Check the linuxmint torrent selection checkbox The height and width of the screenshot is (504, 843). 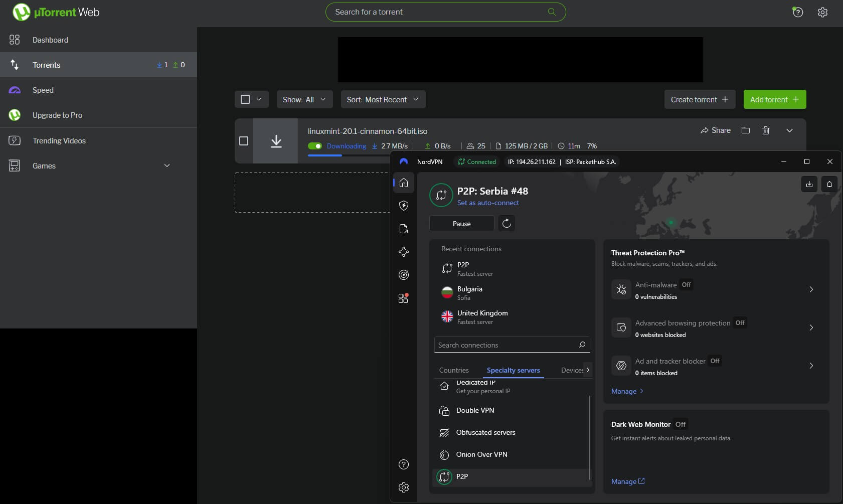244,141
